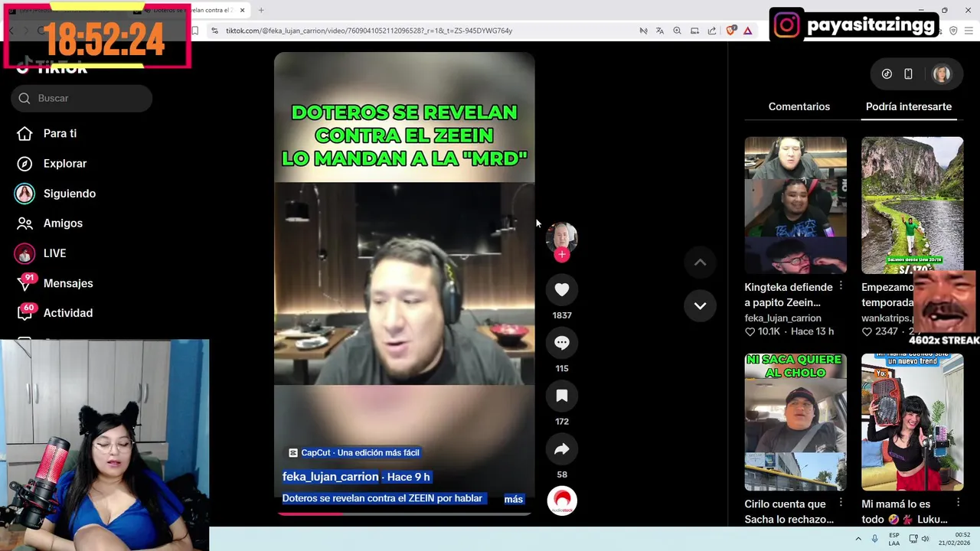Click the phone icon in the top pill

(908, 74)
